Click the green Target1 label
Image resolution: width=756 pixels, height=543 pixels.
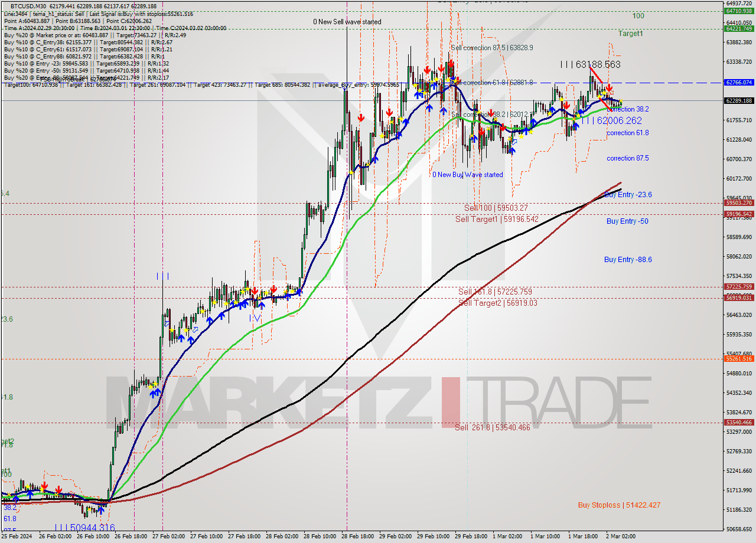tap(630, 34)
